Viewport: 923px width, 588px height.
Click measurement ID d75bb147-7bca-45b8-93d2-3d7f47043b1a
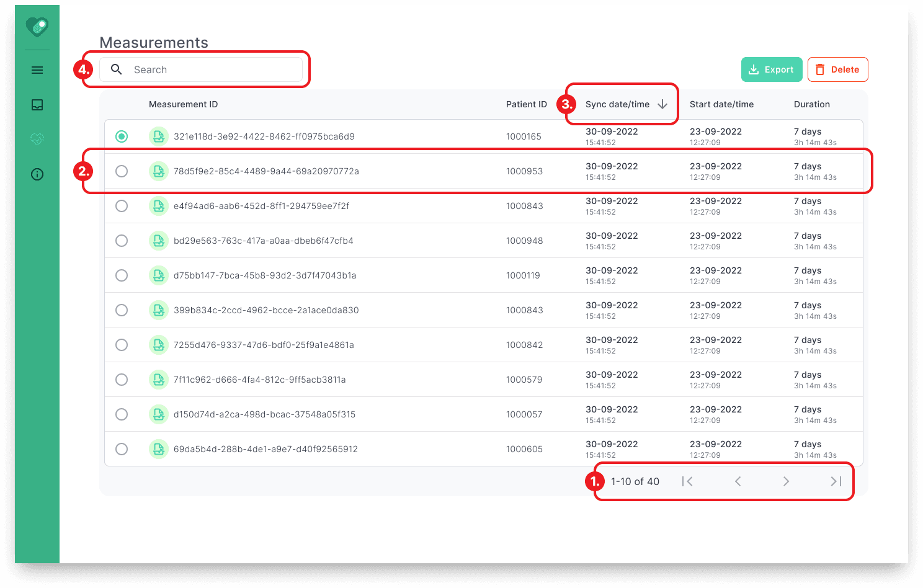tap(265, 275)
